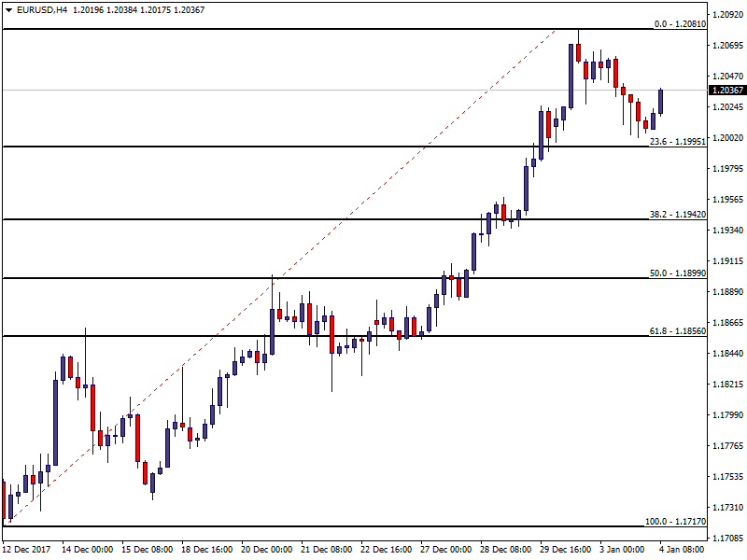Click the 1.17085 price scale value

pyautogui.click(x=727, y=539)
